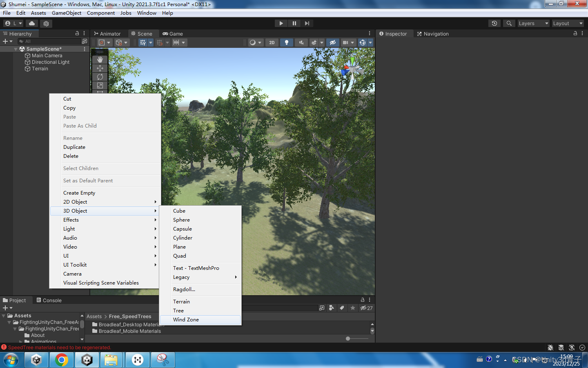
Task: Open the cloud services icon
Action: pyautogui.click(x=32, y=23)
